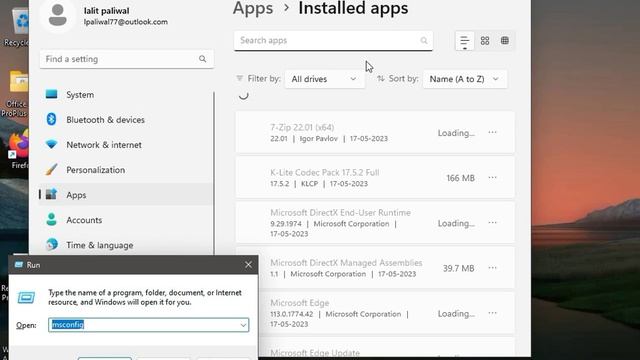Image resolution: width=640 pixels, height=360 pixels.
Task: Open more options for DirectX Managed Assemblies
Action: [x=493, y=268]
